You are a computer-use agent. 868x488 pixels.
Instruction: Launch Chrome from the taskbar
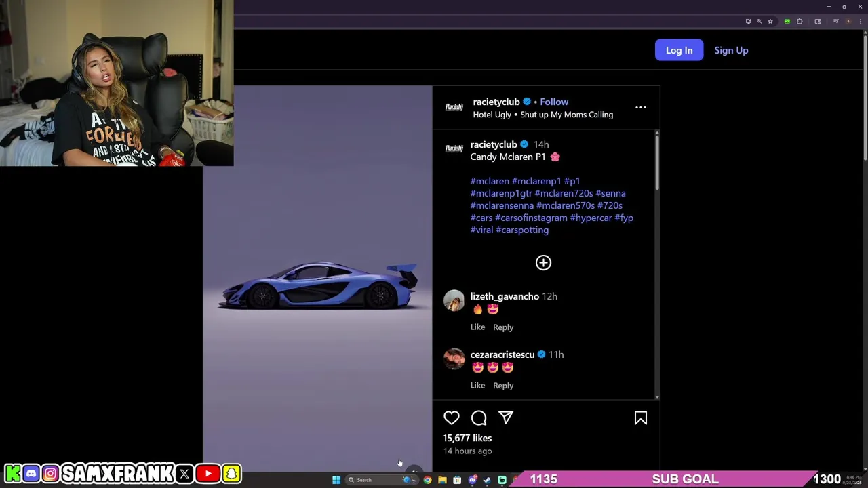[x=427, y=480]
